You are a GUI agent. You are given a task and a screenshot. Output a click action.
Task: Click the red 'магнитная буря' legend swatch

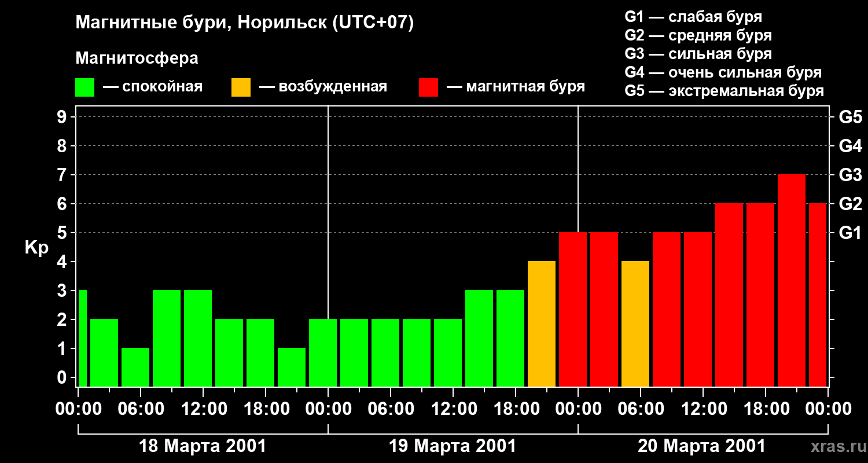coord(429,87)
